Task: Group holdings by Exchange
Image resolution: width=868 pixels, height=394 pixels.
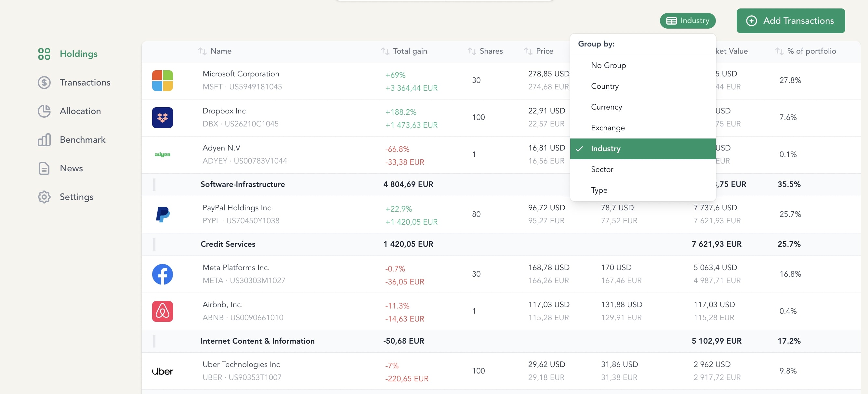Action: [643, 128]
